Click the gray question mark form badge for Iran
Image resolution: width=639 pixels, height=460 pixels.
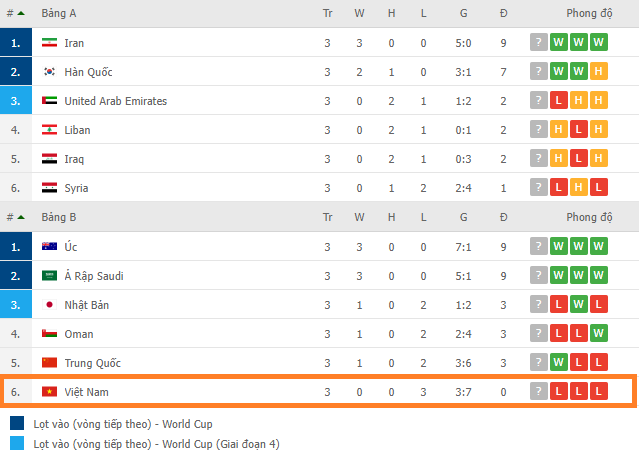[538, 42]
